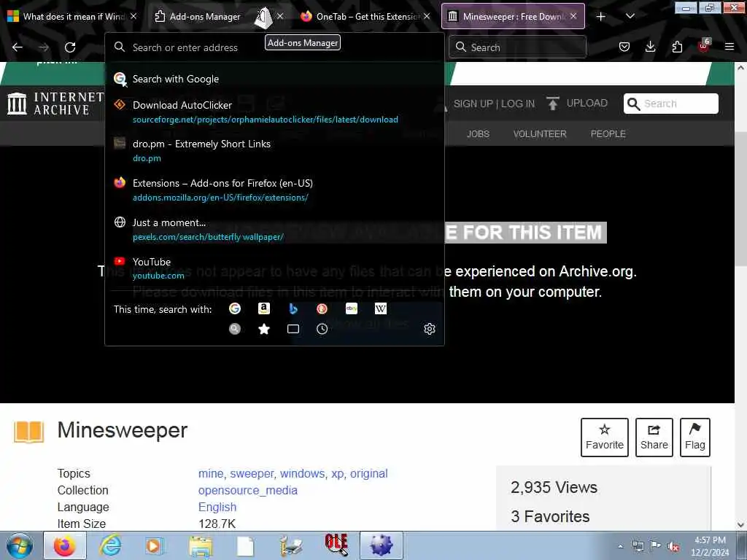The height and width of the screenshot is (560, 747).
Task: Open the Extensions puzzle icon
Action: (677, 47)
